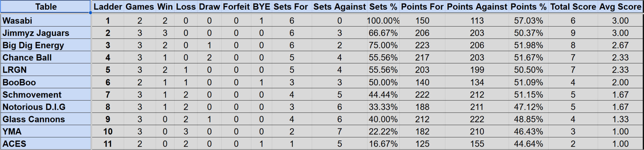Click the Points Against header cell
The height and width of the screenshot is (150, 644).
click(x=477, y=7)
